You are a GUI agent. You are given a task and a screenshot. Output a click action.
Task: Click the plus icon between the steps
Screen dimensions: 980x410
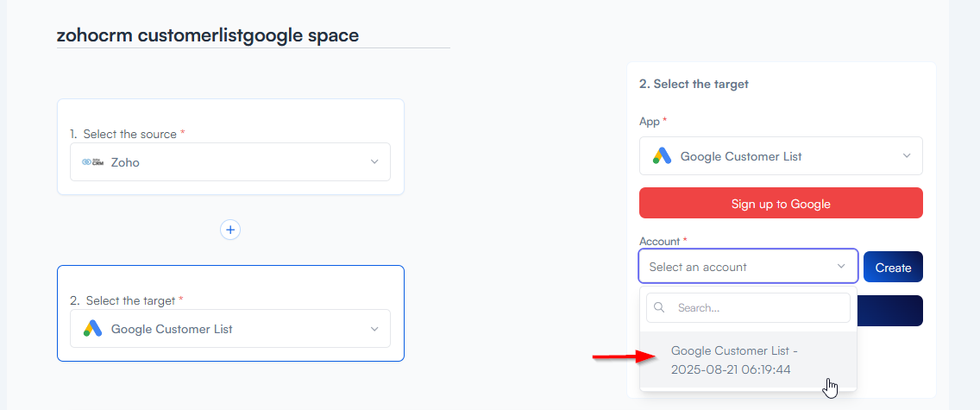click(229, 230)
